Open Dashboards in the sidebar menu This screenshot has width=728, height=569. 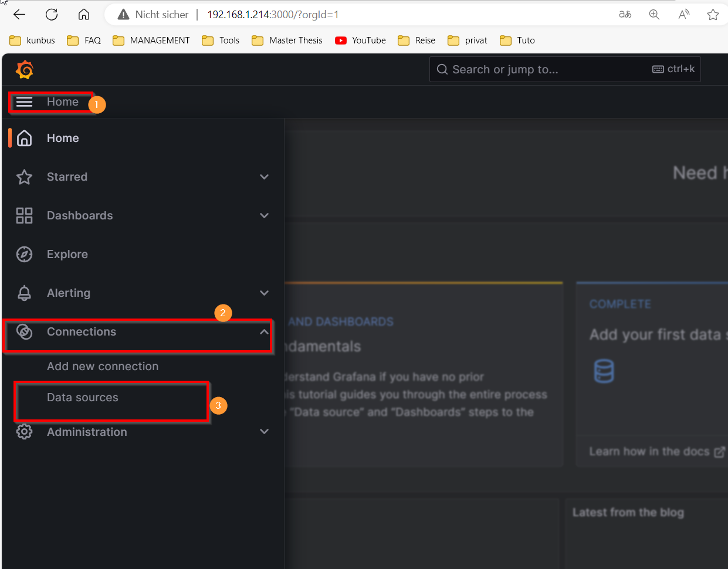tap(80, 215)
